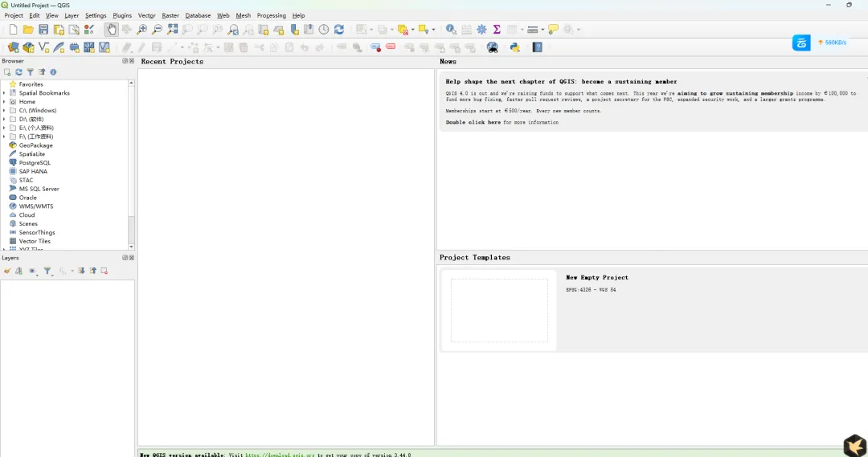Screen dimensions: 868x457
Task: Close the Layers panel
Action: coord(131,258)
